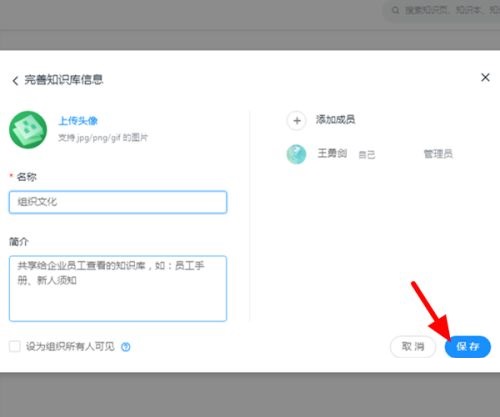Click the 添加成员 label
This screenshot has width=500, height=417.
coord(335,119)
